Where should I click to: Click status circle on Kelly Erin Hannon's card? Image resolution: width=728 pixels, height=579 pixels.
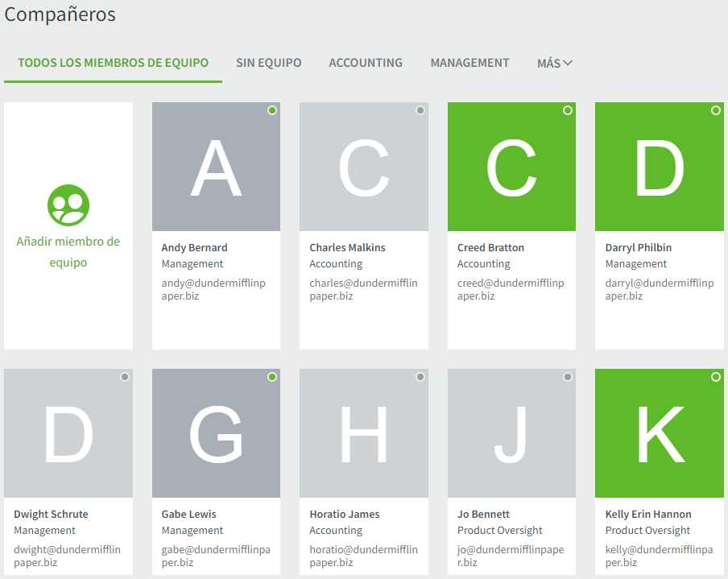[715, 377]
